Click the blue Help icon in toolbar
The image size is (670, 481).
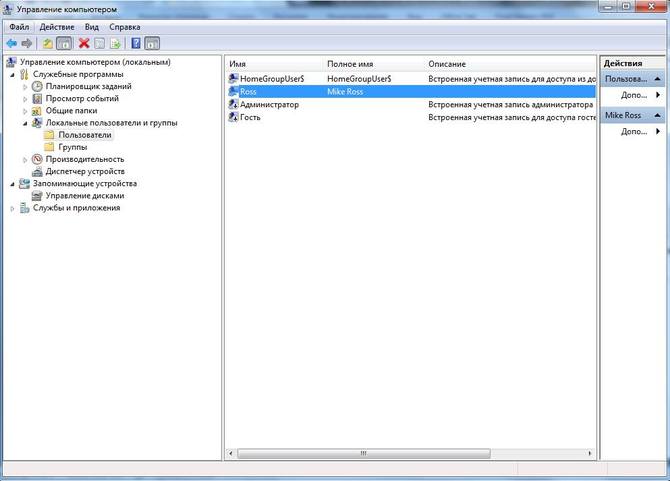[x=135, y=43]
